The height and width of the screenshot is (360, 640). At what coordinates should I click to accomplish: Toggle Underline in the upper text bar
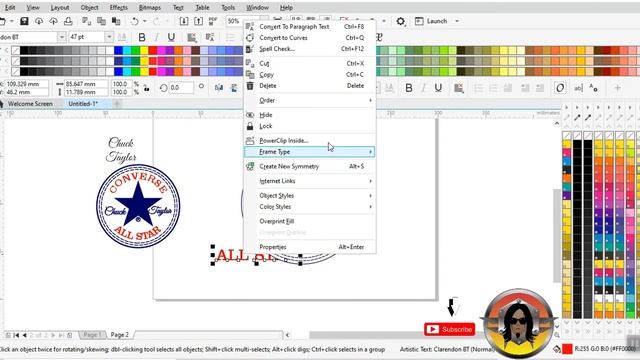[x=171, y=38]
